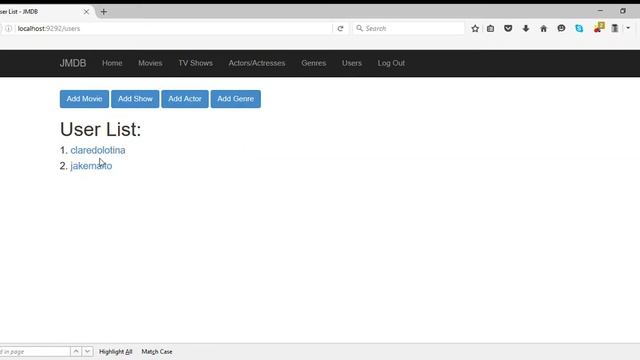Minimize the browser window

click(x=600, y=11)
